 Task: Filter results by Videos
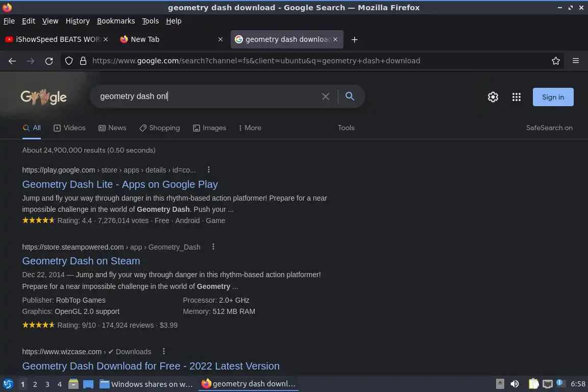point(70,128)
